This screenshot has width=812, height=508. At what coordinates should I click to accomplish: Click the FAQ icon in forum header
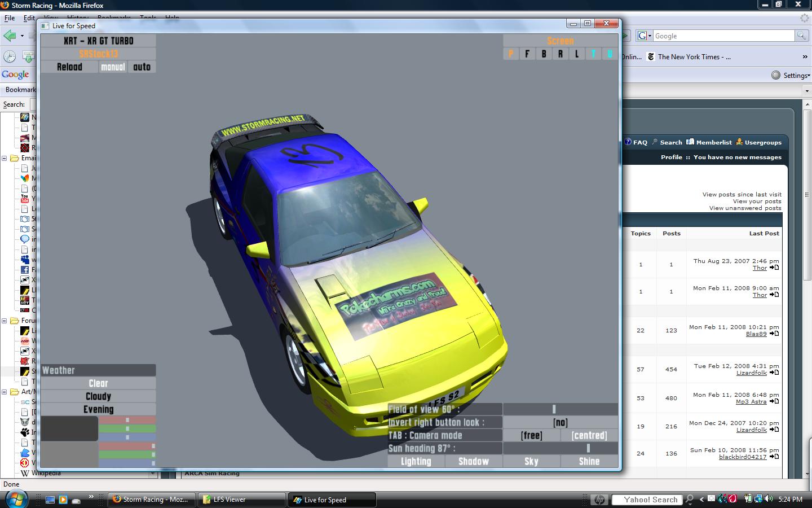pyautogui.click(x=628, y=142)
